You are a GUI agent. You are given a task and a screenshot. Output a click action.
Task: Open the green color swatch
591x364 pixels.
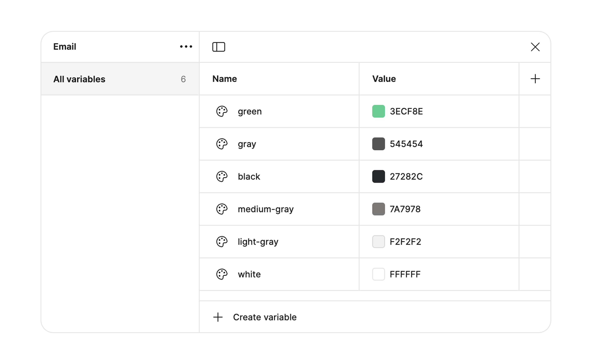[378, 111]
